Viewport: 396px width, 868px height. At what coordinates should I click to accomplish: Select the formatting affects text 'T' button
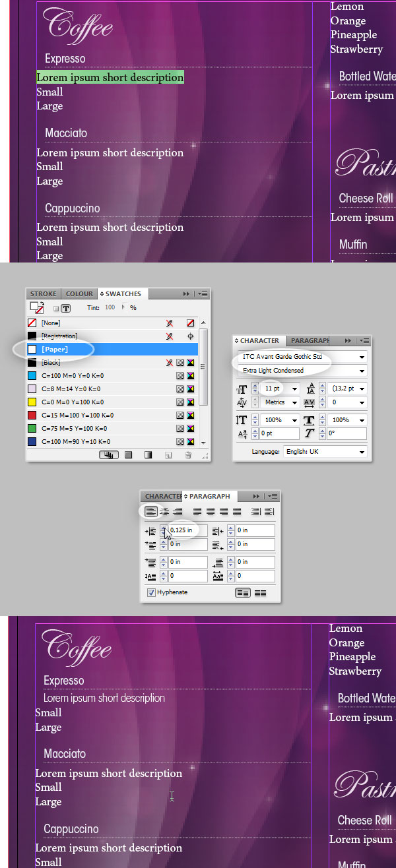coord(66,308)
